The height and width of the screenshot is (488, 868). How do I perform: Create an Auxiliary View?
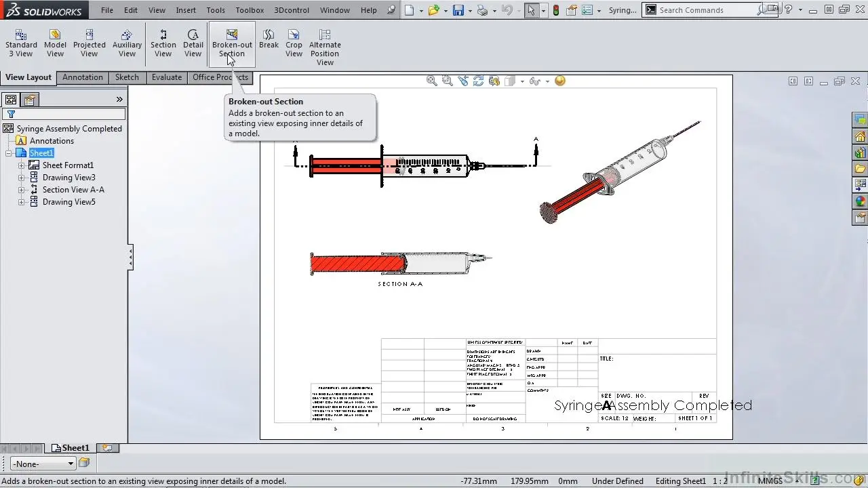pyautogui.click(x=127, y=43)
